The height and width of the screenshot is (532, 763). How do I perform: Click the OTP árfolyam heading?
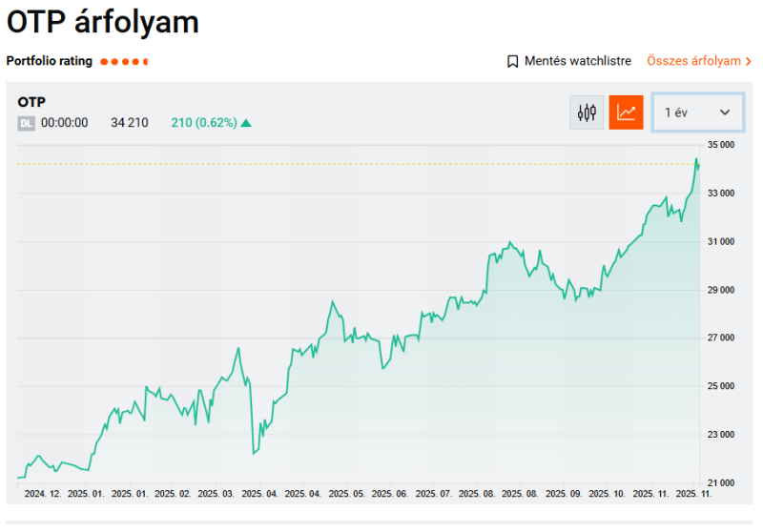click(103, 22)
